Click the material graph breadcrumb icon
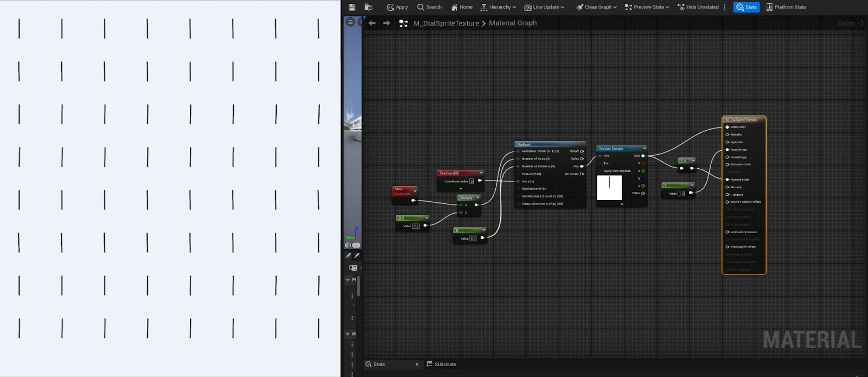Screen dimensions: 868x377 [403, 23]
